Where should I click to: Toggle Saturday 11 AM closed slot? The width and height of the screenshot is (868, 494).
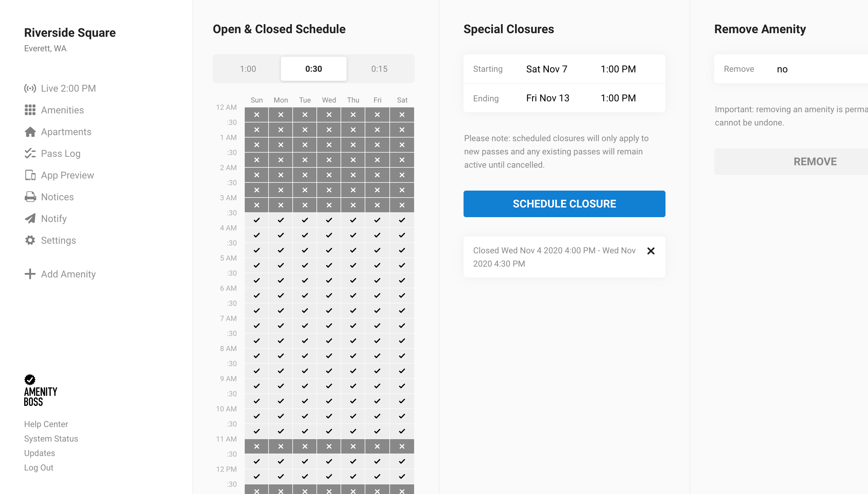(402, 446)
